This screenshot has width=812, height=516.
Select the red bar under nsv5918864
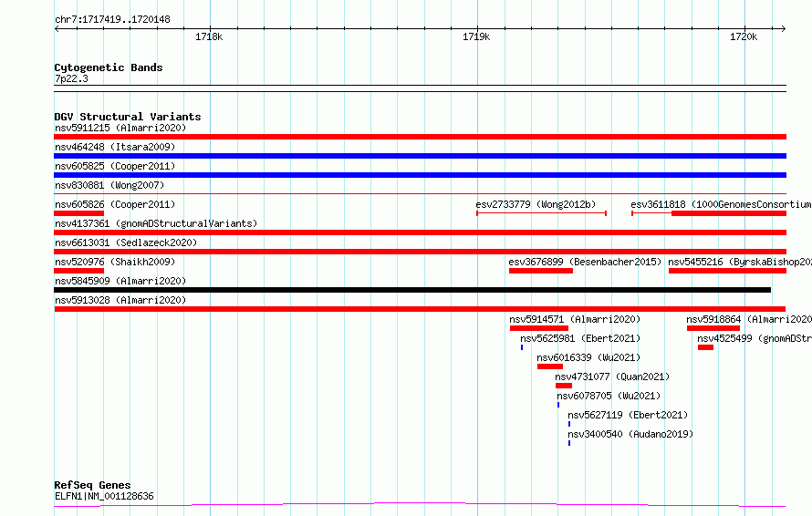pos(713,328)
